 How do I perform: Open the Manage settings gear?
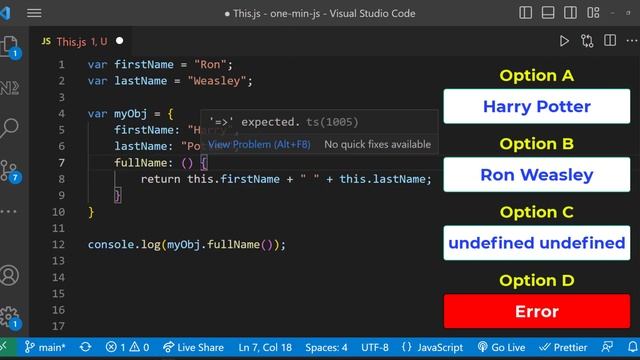pyautogui.click(x=10, y=318)
